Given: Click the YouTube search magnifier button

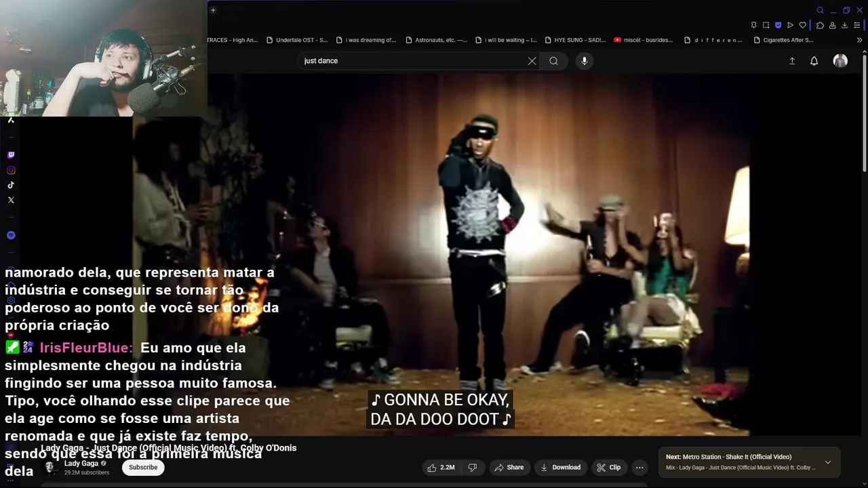Looking at the screenshot, I should click(554, 61).
